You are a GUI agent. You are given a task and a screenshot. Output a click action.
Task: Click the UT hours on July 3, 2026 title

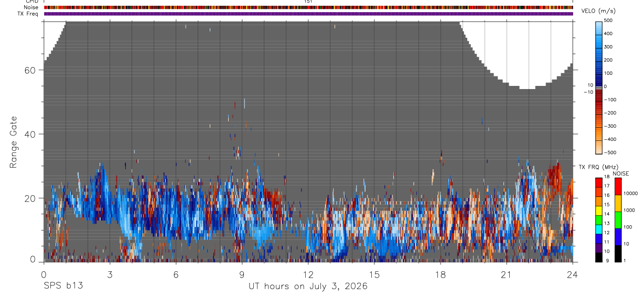(x=308, y=287)
